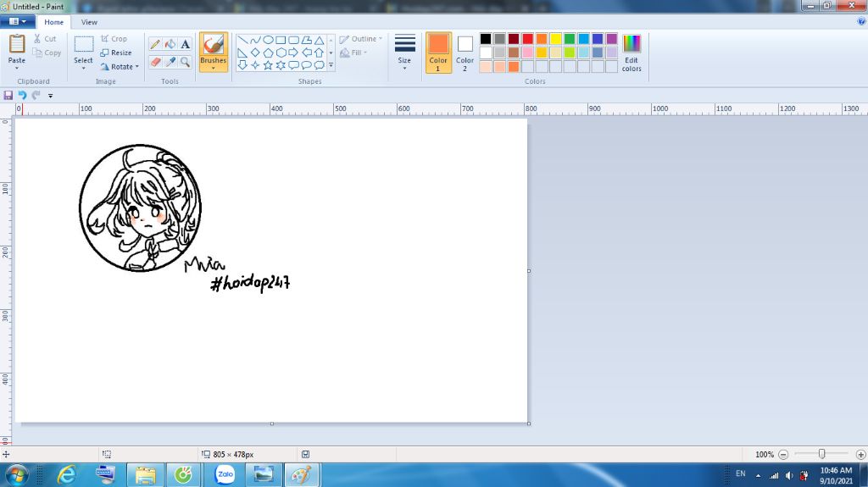The image size is (868, 487).
Task: Activate the Color 2 button
Action: coord(465,53)
